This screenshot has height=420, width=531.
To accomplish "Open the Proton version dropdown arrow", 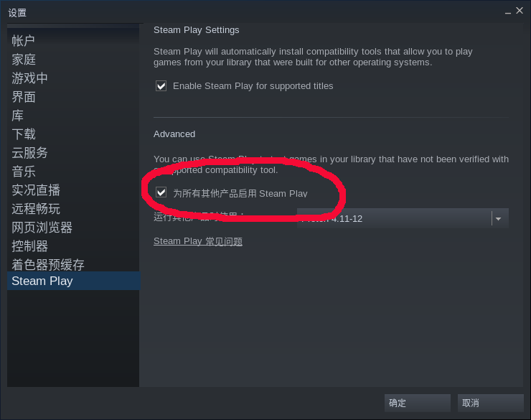I will (x=498, y=218).
